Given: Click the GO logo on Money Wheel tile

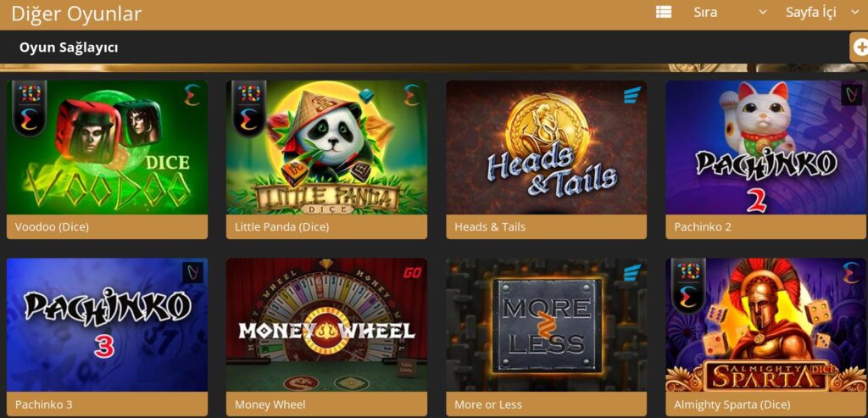Looking at the screenshot, I should click(413, 272).
